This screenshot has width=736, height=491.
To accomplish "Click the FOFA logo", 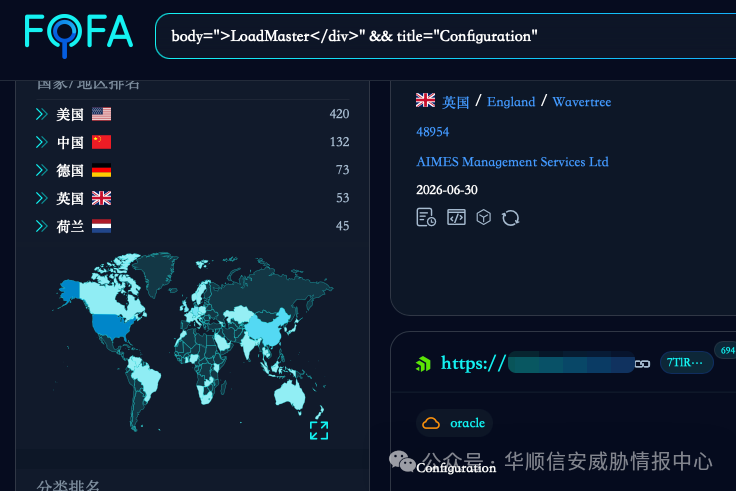I will (79, 34).
